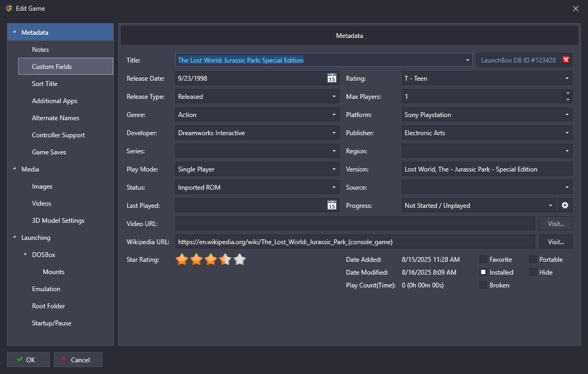Click the OK button
The image size is (588, 374).
pos(28,360)
